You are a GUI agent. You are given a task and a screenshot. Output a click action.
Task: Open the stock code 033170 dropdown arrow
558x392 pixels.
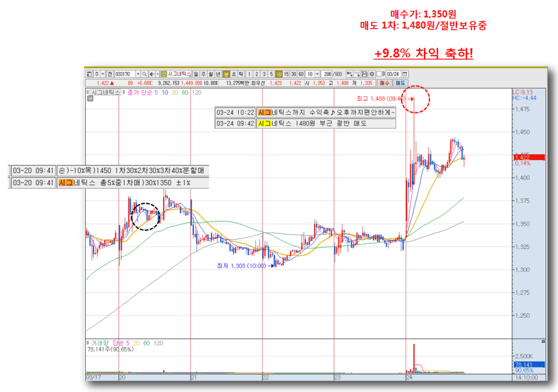point(138,74)
